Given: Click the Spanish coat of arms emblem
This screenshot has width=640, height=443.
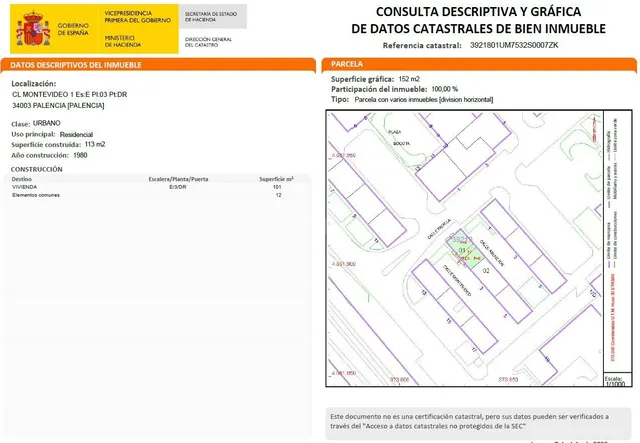Looking at the screenshot, I should click(x=33, y=29).
